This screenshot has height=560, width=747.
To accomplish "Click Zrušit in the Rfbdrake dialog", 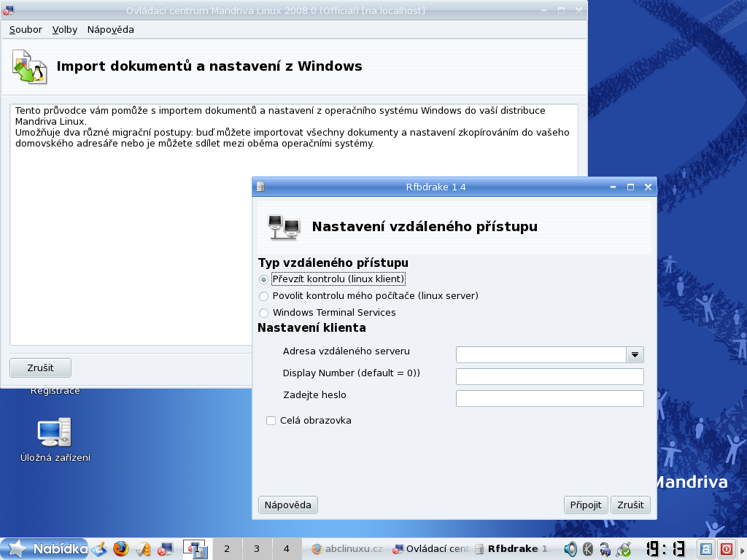I will click(630, 505).
